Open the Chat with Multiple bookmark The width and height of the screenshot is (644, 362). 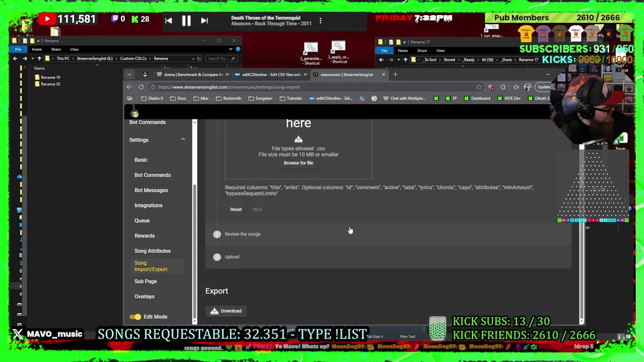(x=404, y=99)
